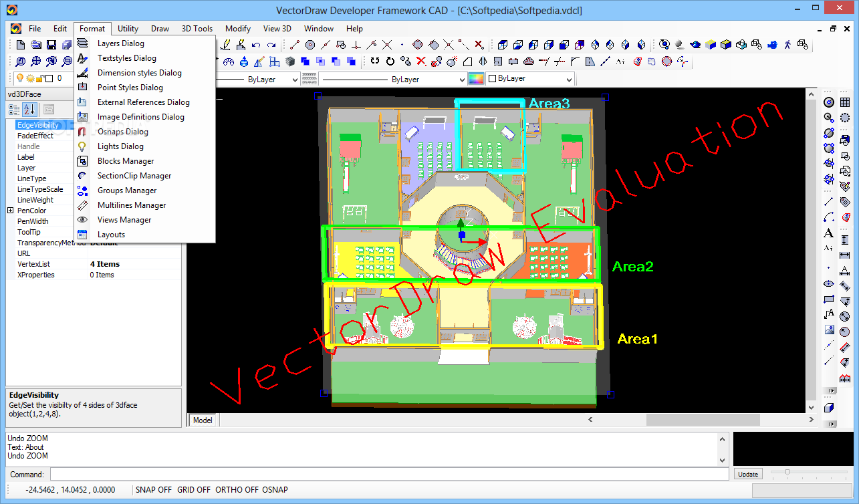
Task: Select the Ellipse tool in right toolbar
Action: click(x=829, y=283)
